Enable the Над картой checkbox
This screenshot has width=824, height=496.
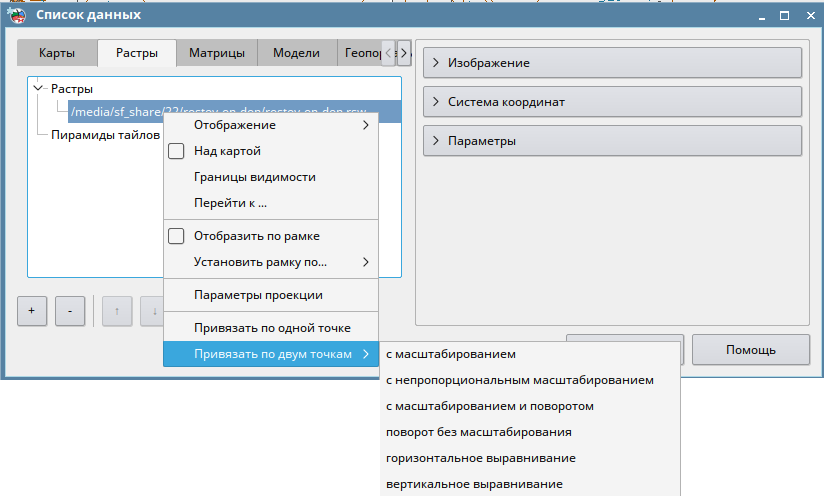[177, 151]
